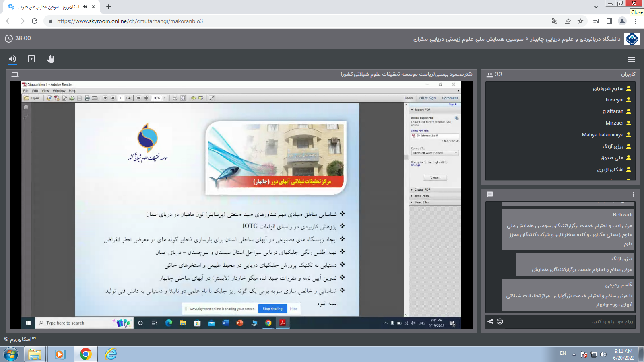Open the emoji picker in chat
644x362 pixels.
tap(500, 321)
